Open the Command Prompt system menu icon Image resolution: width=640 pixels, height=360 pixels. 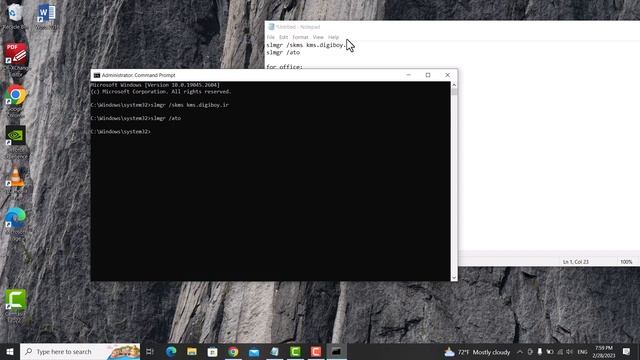point(97,75)
